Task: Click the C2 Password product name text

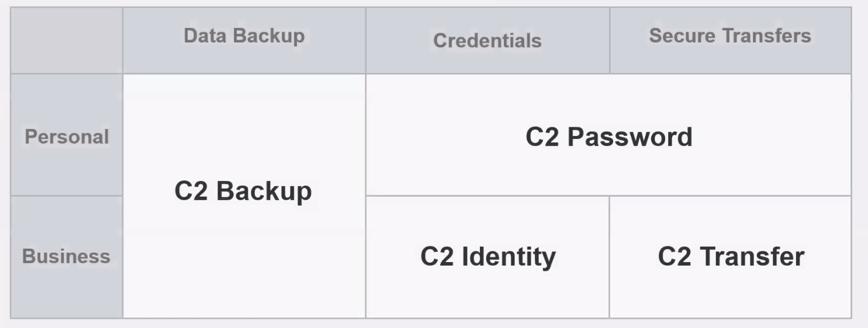Action: 609,137
